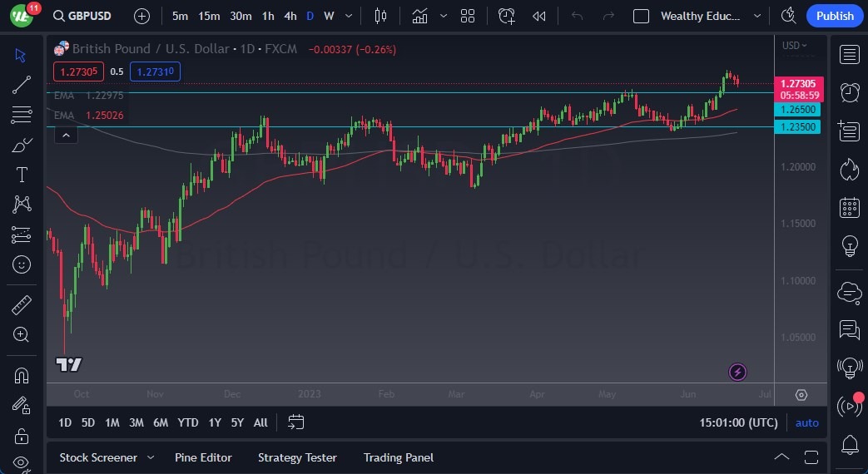Image resolution: width=868 pixels, height=474 pixels.
Task: Open the ruler measure tool
Action: pos(22,305)
